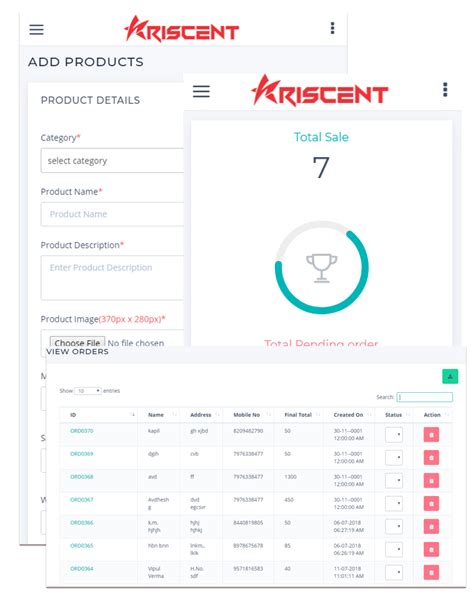Delete order ORD0368
The image size is (474, 594).
click(431, 481)
